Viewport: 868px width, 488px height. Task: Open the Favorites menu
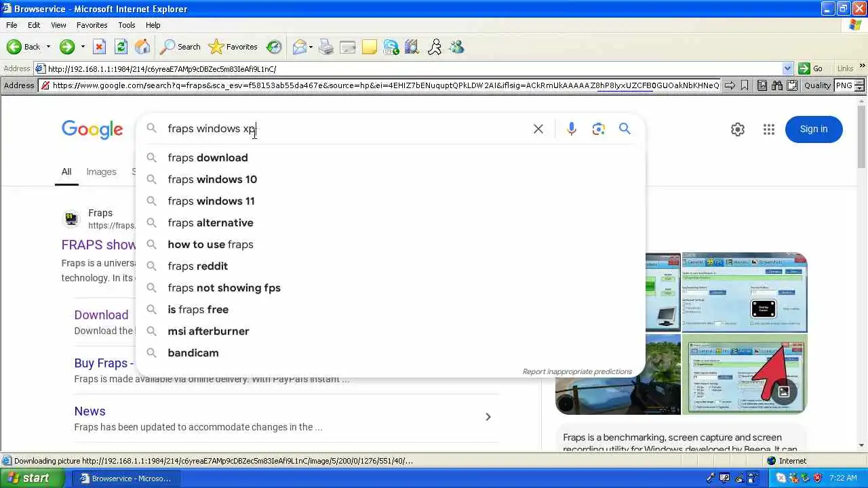pyautogui.click(x=92, y=25)
